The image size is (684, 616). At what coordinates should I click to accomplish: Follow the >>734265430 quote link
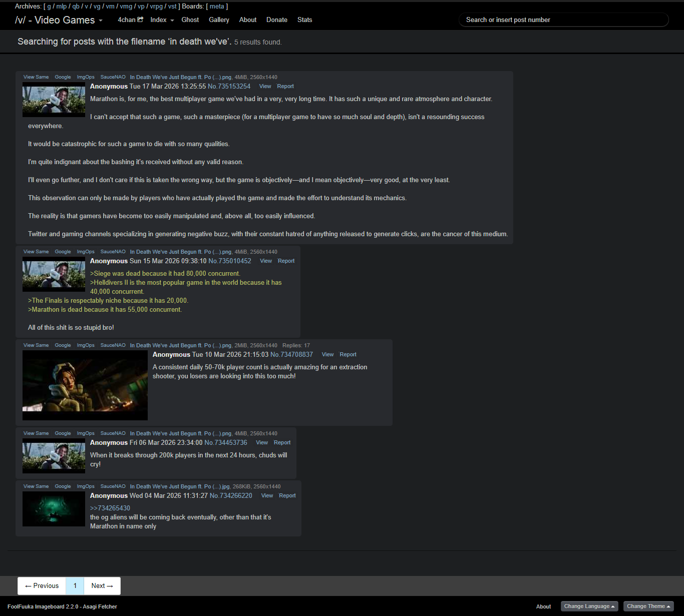click(110, 508)
